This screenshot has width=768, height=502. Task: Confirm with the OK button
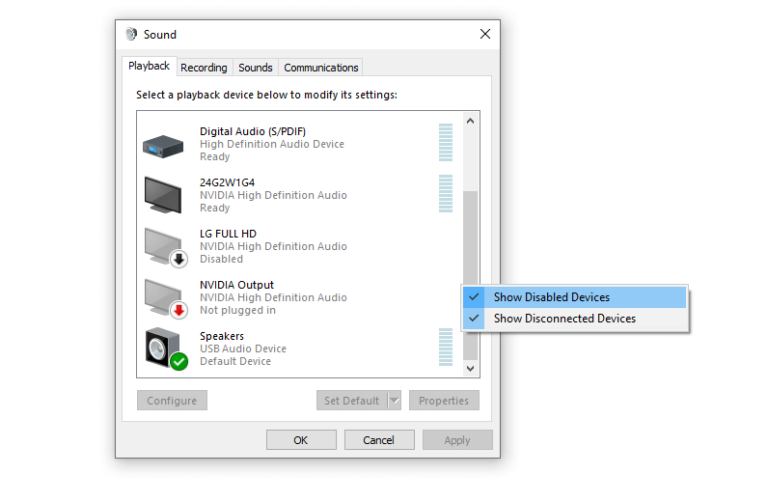[x=301, y=440]
